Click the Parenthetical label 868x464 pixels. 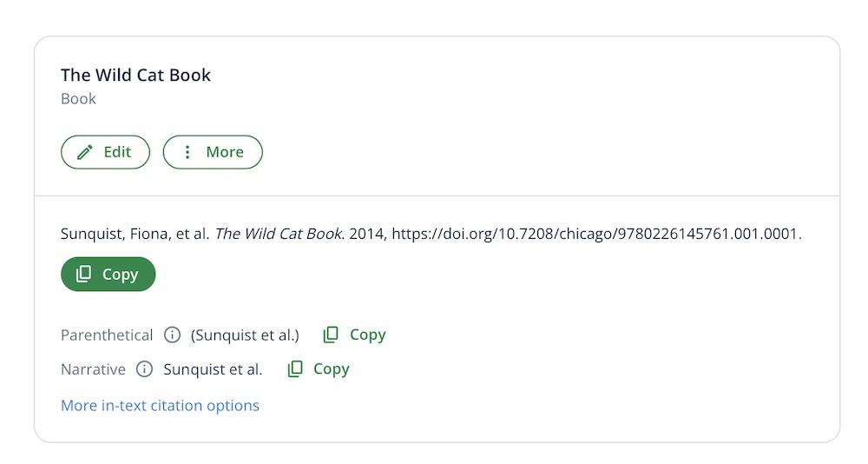point(107,335)
